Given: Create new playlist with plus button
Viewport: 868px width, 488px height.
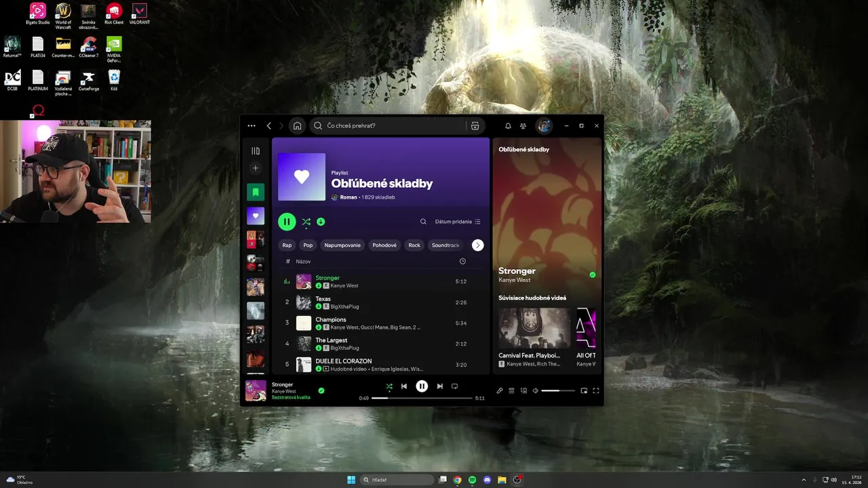Looking at the screenshot, I should pyautogui.click(x=256, y=168).
